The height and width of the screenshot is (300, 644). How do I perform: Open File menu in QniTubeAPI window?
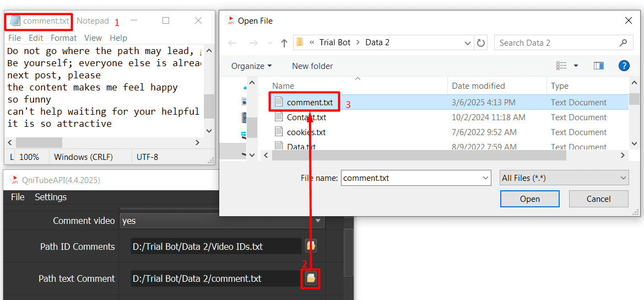18,197
